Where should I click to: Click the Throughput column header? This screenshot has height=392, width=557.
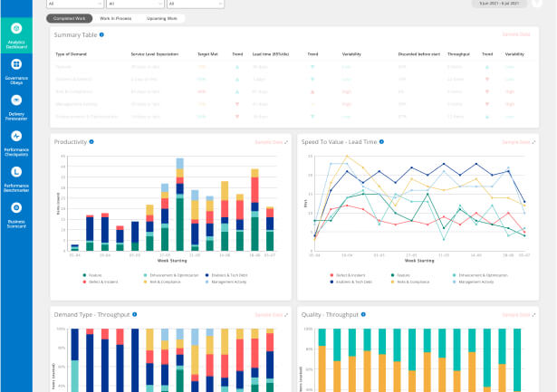coord(458,54)
